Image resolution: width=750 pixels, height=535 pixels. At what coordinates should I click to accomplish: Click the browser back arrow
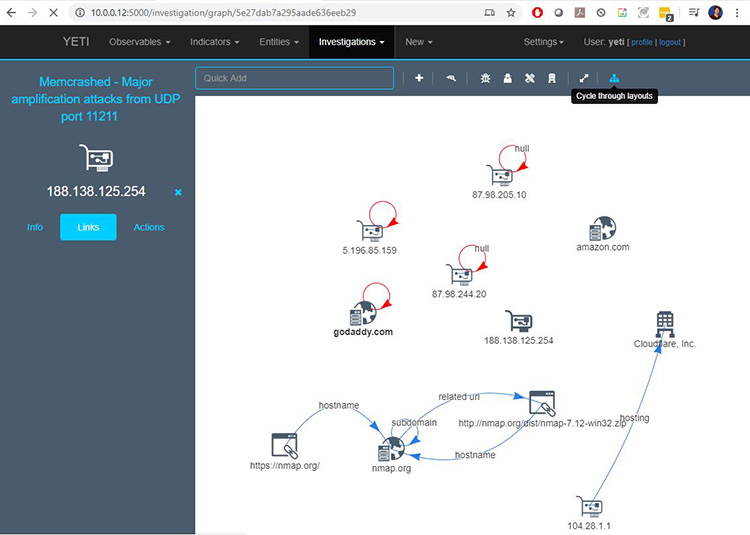click(11, 12)
